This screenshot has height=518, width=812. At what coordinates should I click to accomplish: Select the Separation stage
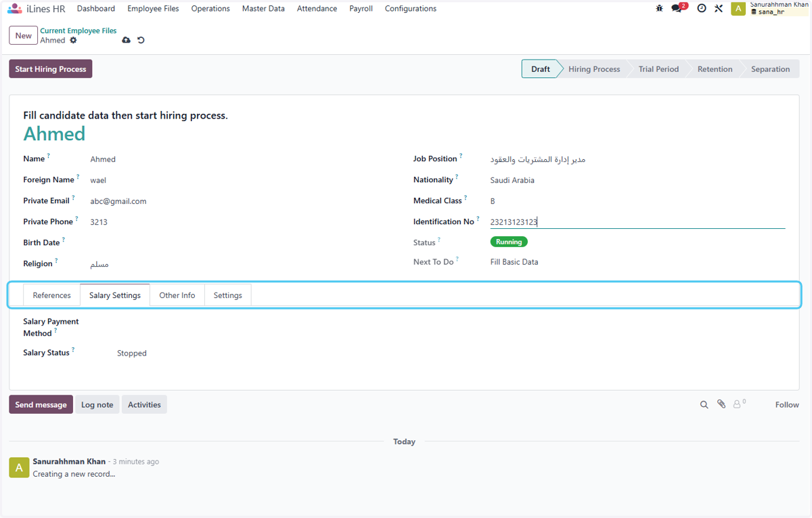[x=770, y=69]
